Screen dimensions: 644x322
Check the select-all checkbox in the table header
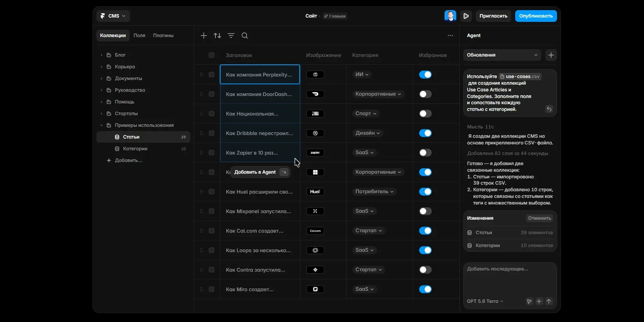click(x=212, y=55)
